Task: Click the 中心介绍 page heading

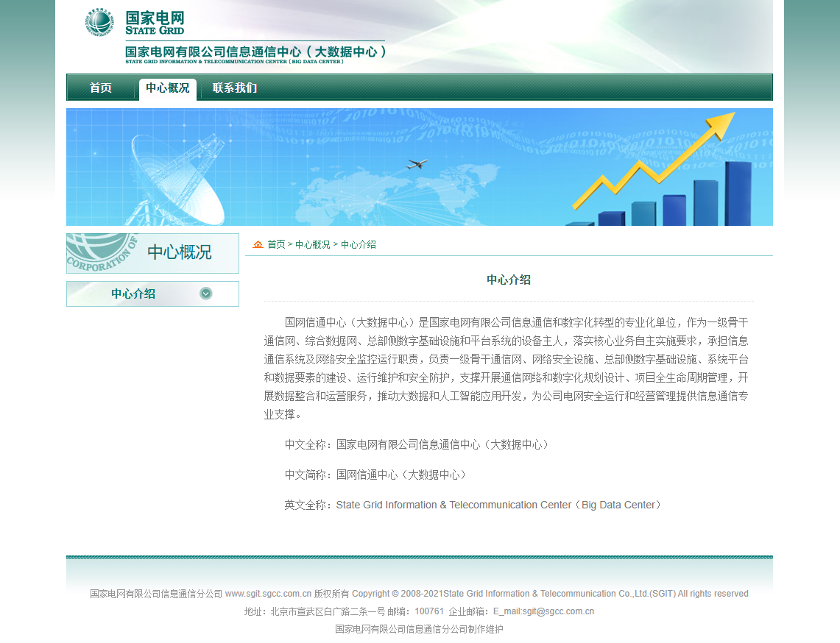Action: coord(509,280)
